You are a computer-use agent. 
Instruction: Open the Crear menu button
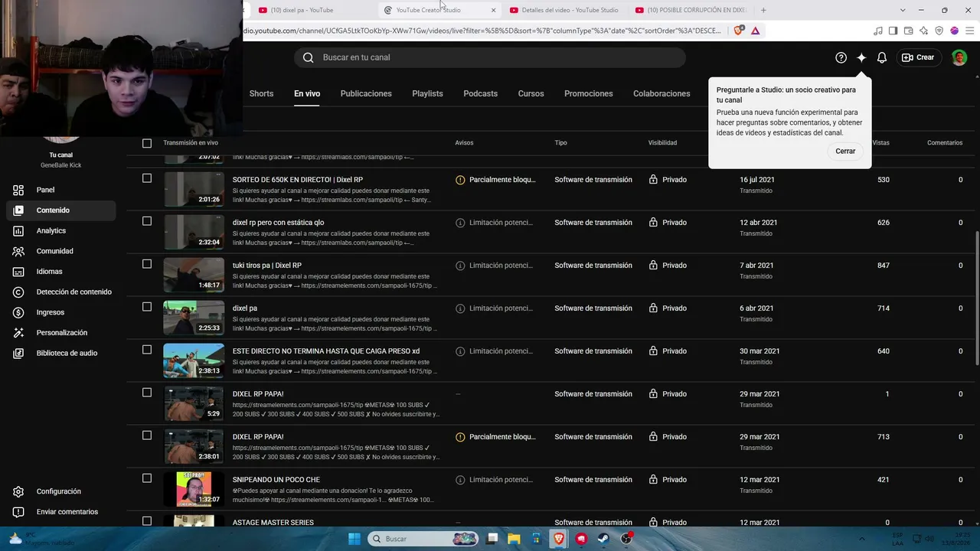(x=918, y=57)
